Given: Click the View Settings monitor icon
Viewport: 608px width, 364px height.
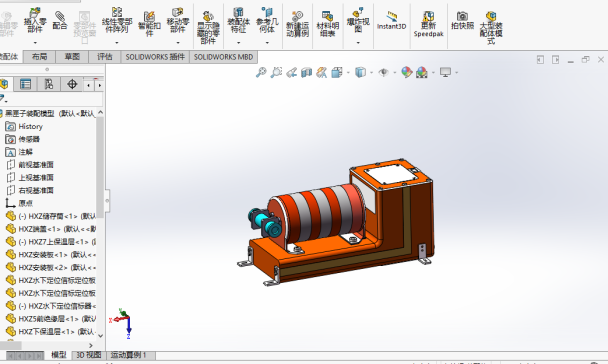Looking at the screenshot, I should click(x=446, y=72).
